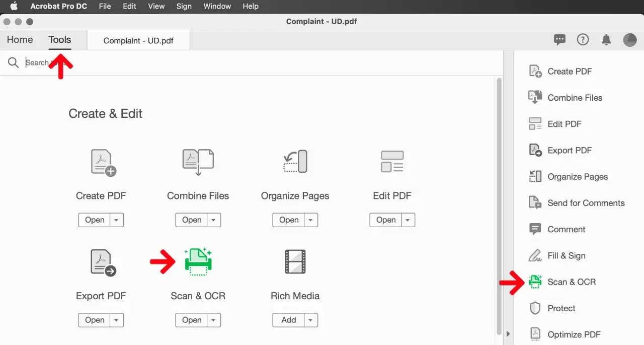Select the Combine Files icon in main grid

(198, 162)
